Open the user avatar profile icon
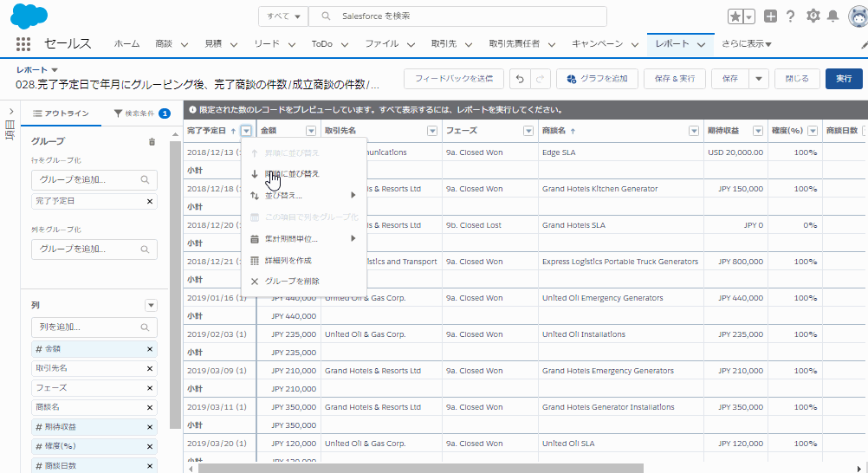Viewport: 868px width, 473px height. click(x=858, y=16)
